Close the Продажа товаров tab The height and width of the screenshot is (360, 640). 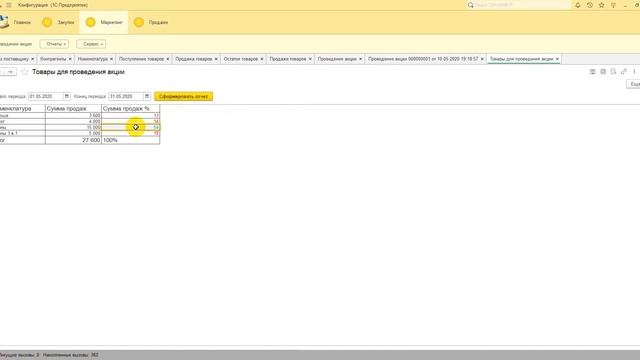coord(216,59)
